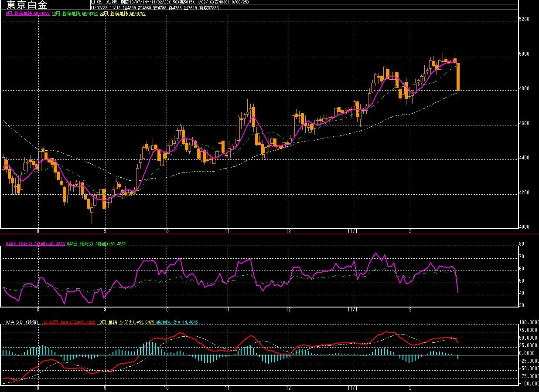Screen dimensions: 539x392
Task: Click the 12 month label under the price chart
Action: click(x=288, y=231)
